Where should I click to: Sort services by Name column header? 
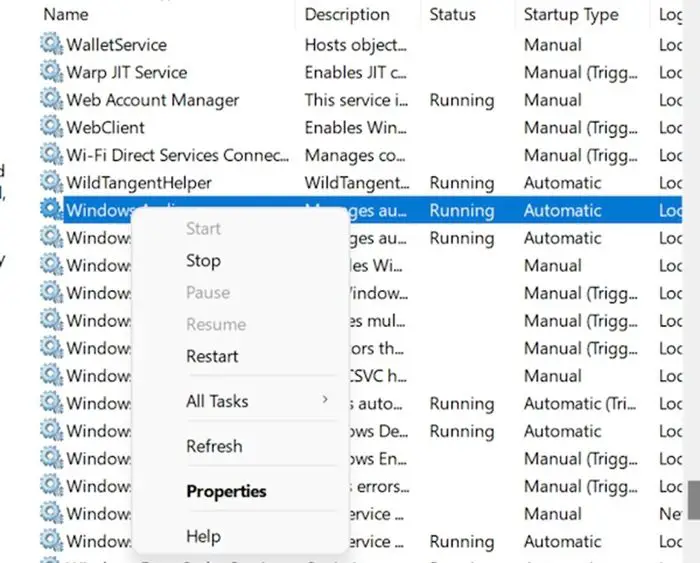[66, 15]
